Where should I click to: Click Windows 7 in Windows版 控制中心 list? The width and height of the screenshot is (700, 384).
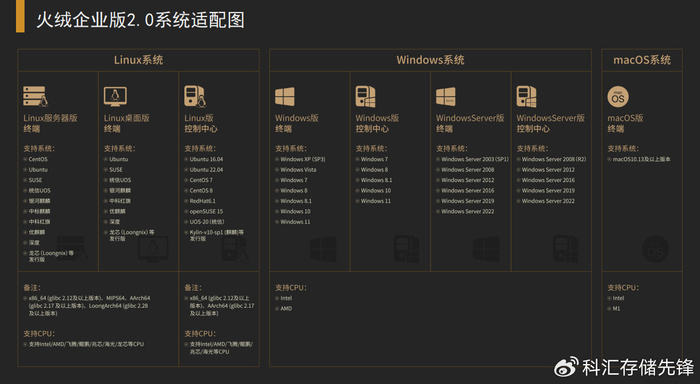374,159
